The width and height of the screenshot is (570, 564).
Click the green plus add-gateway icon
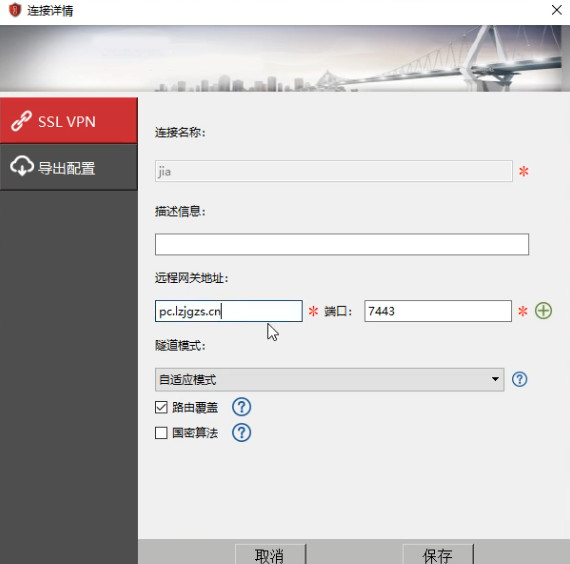pos(543,311)
